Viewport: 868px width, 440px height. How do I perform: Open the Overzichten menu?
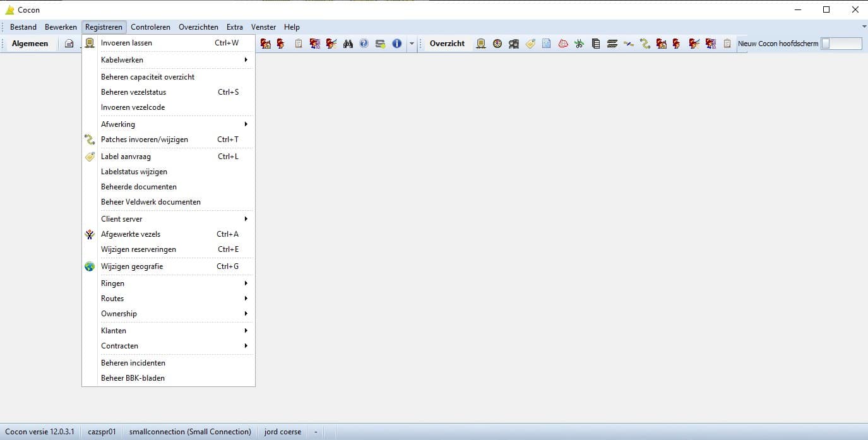point(198,27)
